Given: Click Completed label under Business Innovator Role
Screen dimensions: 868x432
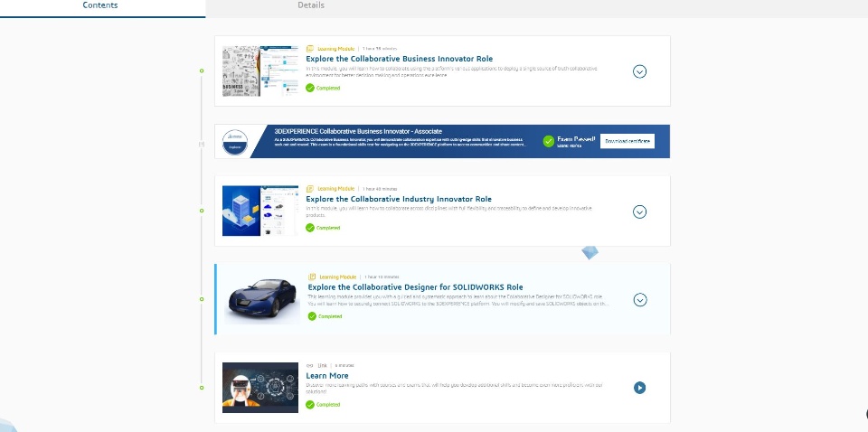Looking at the screenshot, I should [328, 88].
